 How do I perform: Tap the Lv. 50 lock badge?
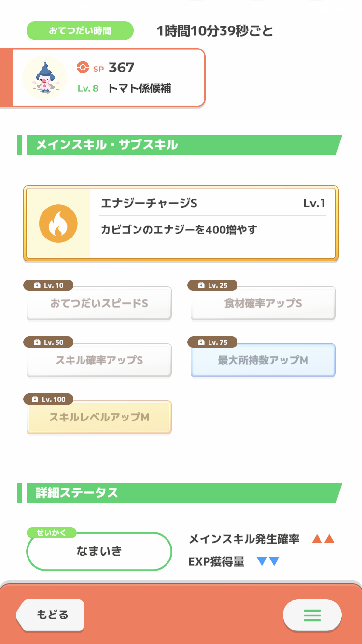pyautogui.click(x=48, y=342)
